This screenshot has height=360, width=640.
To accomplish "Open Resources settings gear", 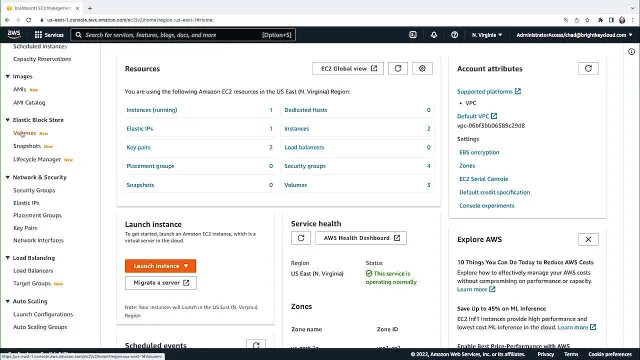I will coord(422,69).
